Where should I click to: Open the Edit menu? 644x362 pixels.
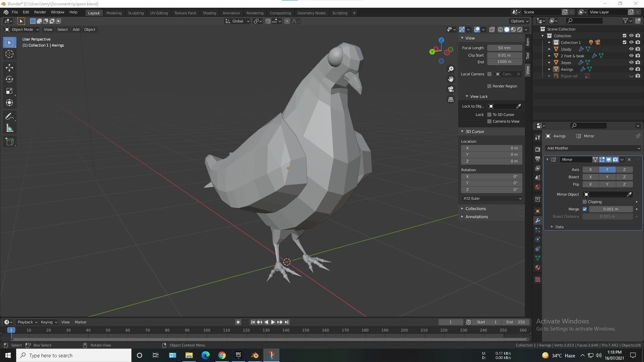point(26,12)
